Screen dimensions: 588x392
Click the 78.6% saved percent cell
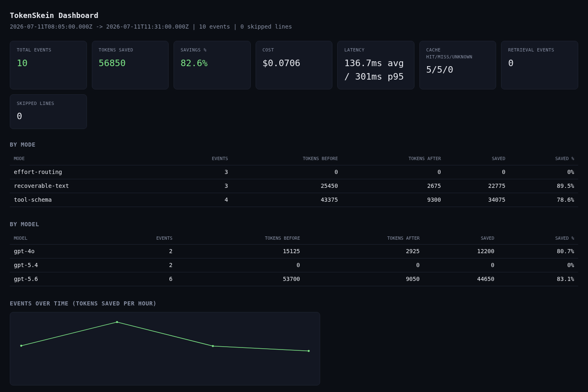pos(566,200)
